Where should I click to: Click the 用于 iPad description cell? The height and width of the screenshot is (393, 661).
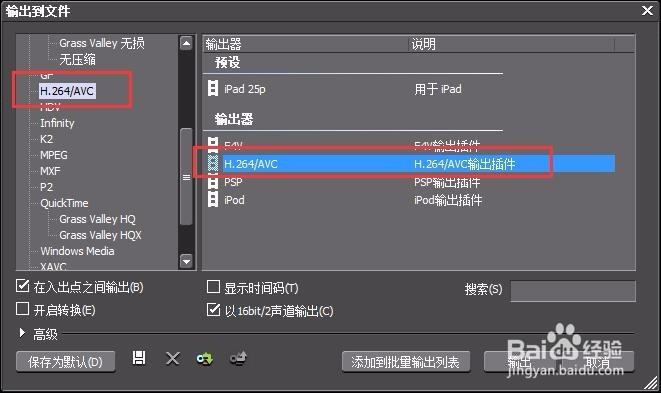438,89
